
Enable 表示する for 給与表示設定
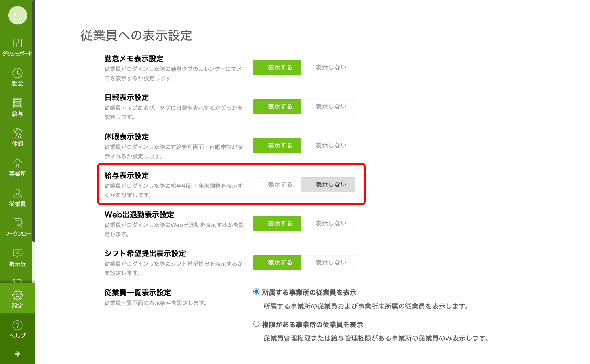coord(277,184)
